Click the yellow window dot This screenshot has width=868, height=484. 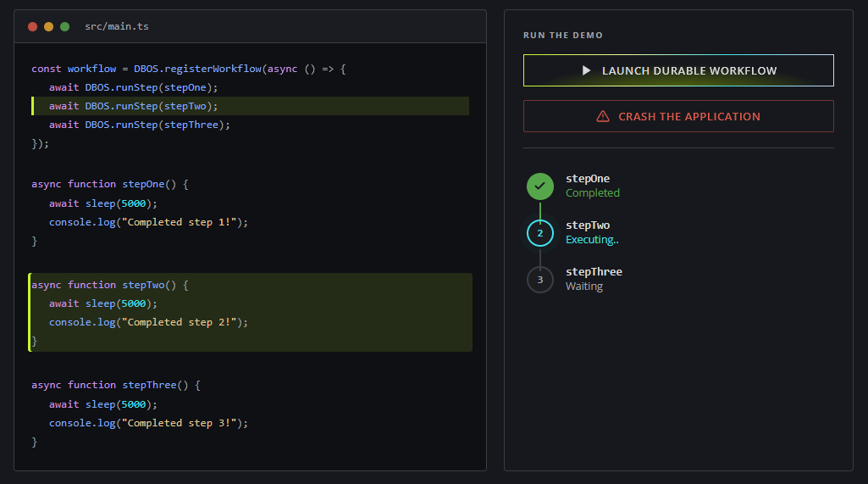(x=49, y=26)
